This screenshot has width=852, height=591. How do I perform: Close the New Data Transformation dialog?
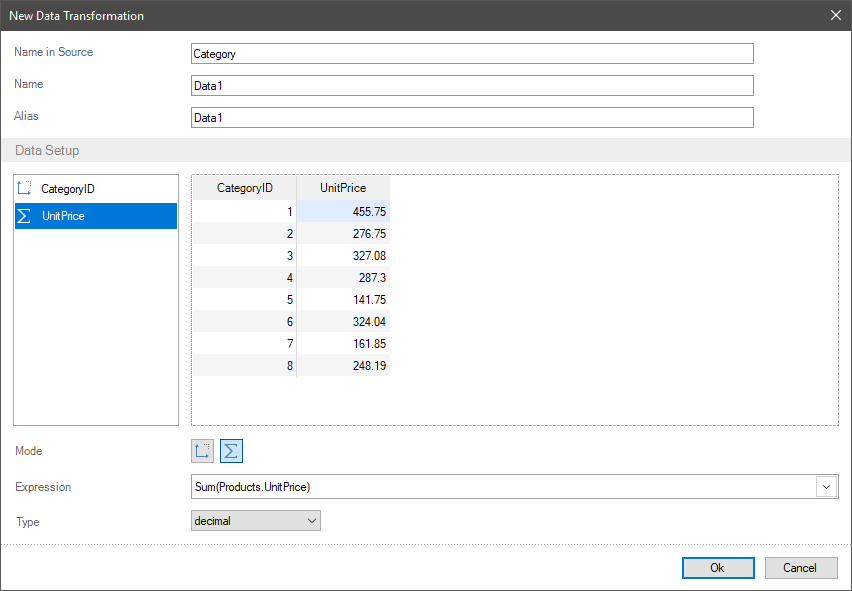tap(836, 15)
